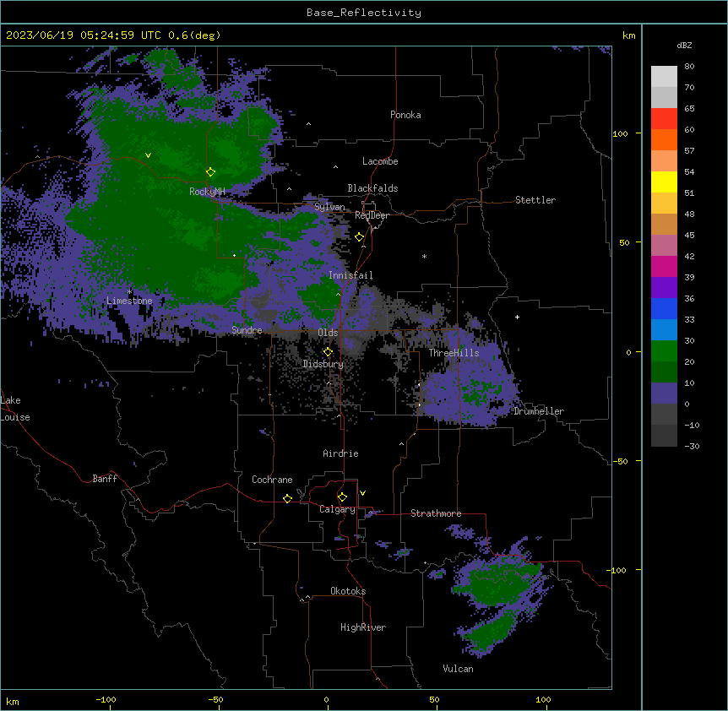
Task: Click the 65 value in the dBZ legend
Action: [689, 109]
